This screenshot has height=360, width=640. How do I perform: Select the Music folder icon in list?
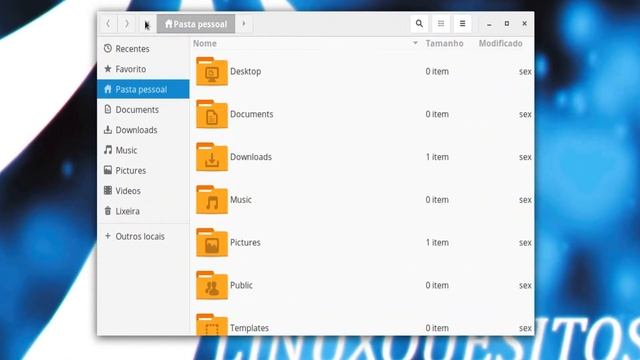coord(212,200)
